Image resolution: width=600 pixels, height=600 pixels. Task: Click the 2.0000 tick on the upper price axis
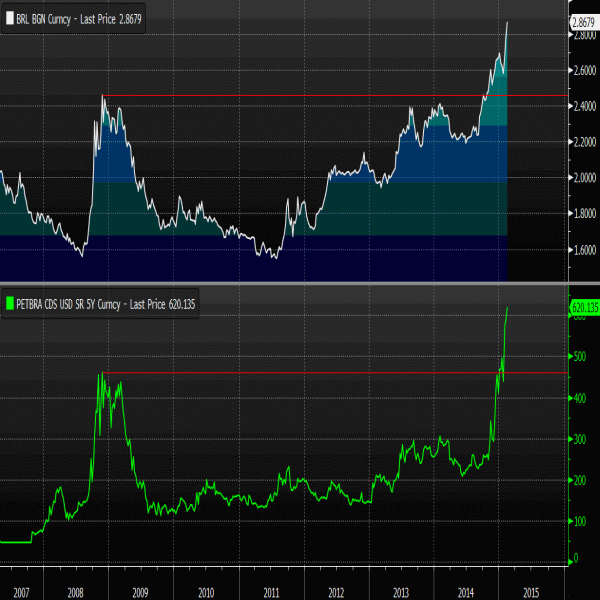585,178
